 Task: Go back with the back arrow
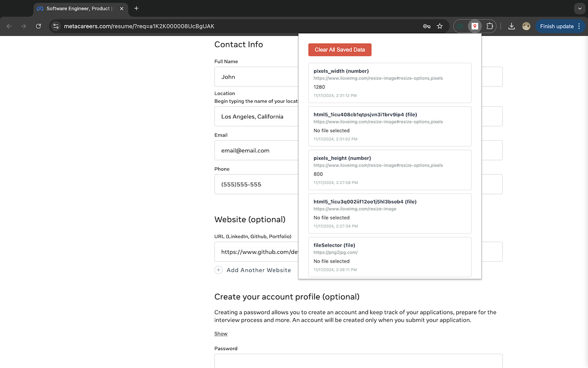tap(9, 26)
